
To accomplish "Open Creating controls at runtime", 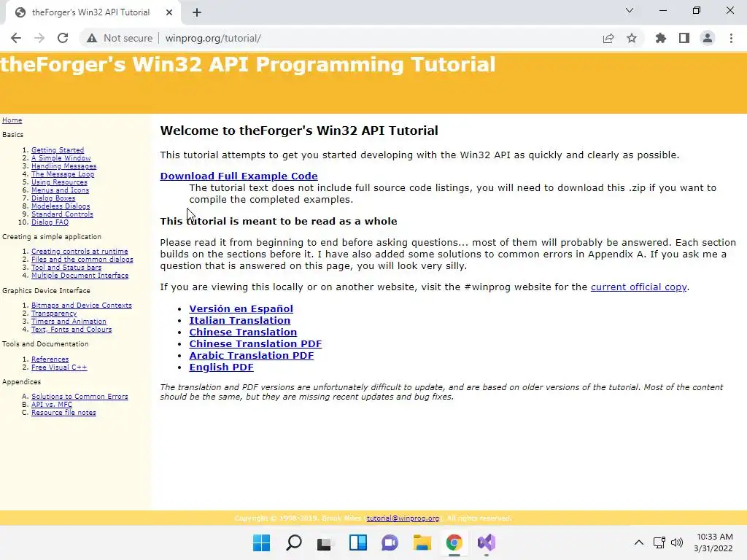I will click(x=80, y=252).
